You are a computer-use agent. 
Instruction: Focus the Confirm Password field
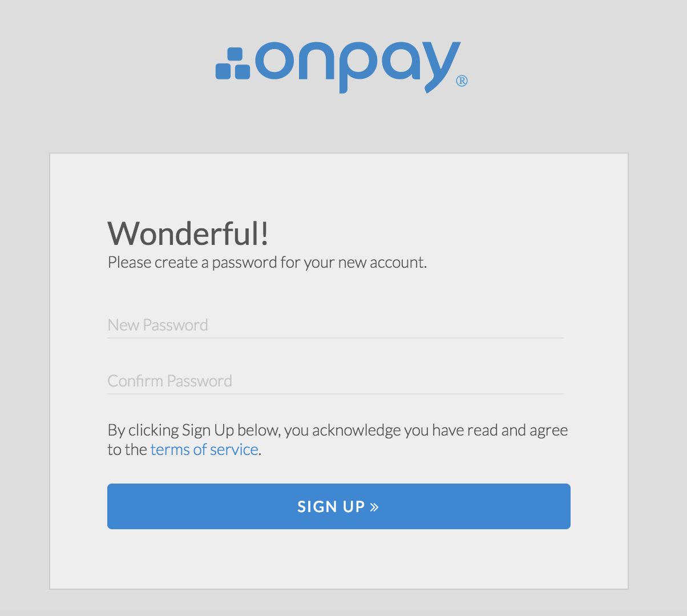(x=336, y=381)
